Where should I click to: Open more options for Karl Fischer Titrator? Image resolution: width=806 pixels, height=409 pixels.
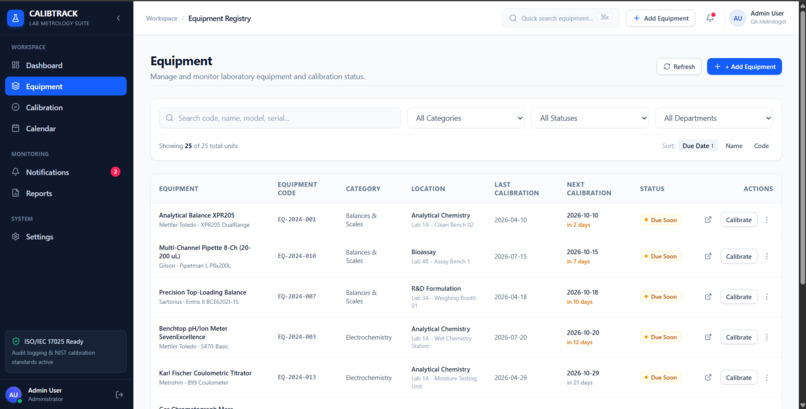point(766,377)
